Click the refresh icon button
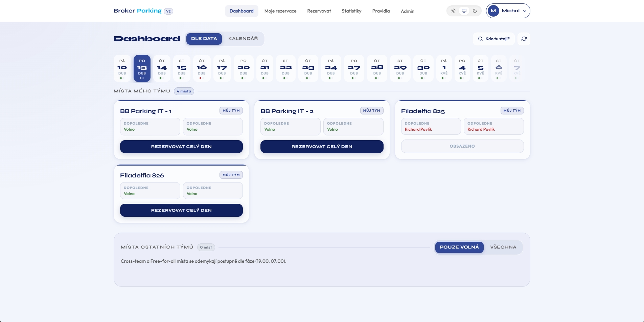This screenshot has height=322, width=644. [x=524, y=39]
